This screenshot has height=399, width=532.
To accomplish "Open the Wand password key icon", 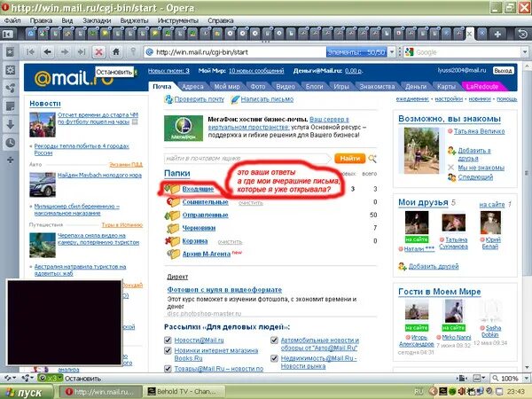I will point(133,52).
